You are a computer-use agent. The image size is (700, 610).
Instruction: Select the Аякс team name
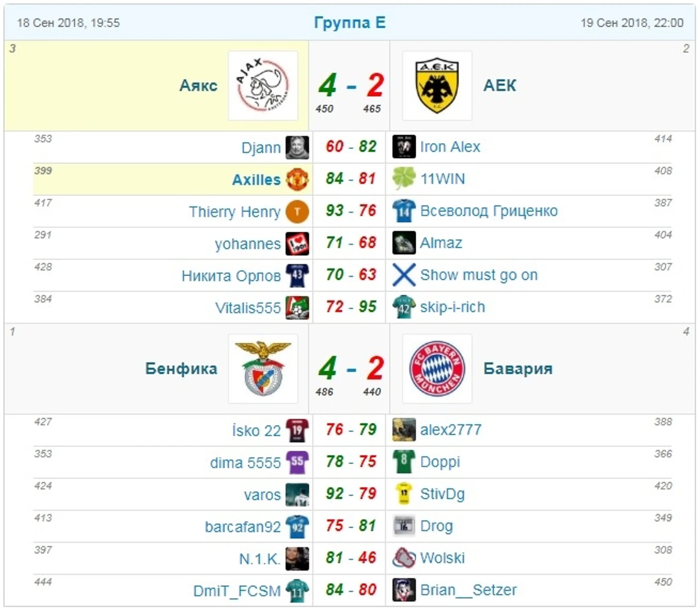(198, 85)
